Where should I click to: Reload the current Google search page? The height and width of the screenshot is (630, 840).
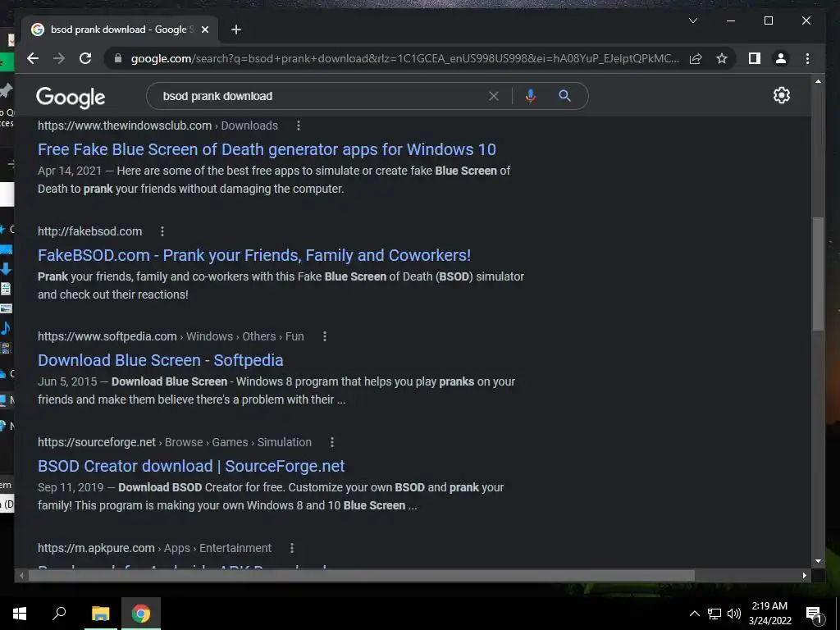point(85,58)
